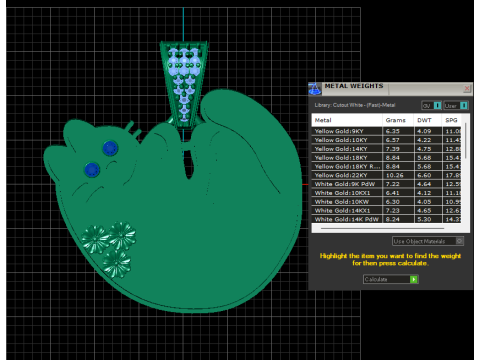Select the topmost flower ornament on cat
The height and width of the screenshot is (360, 480).
(x=122, y=236)
